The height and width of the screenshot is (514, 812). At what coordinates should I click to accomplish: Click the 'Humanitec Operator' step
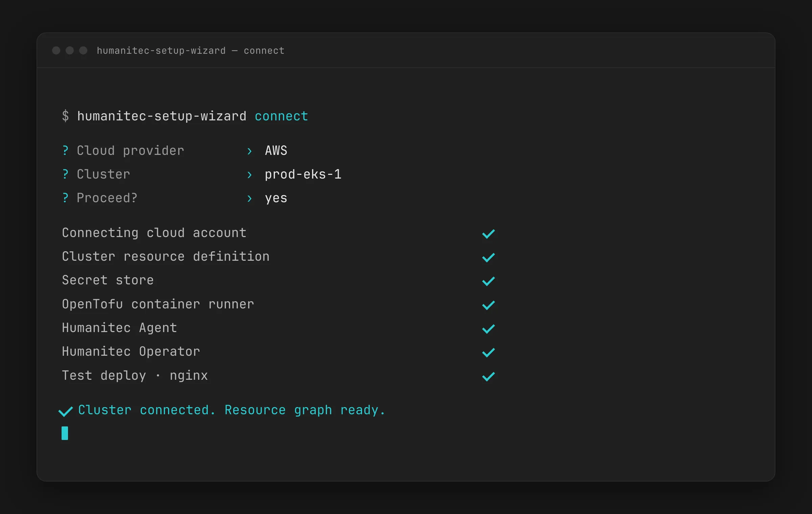[x=131, y=352]
